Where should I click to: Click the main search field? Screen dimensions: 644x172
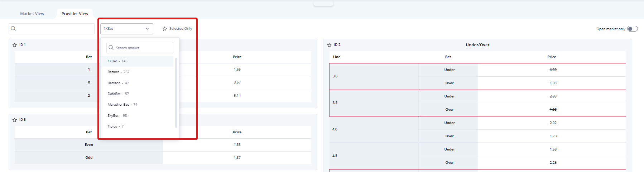point(54,29)
